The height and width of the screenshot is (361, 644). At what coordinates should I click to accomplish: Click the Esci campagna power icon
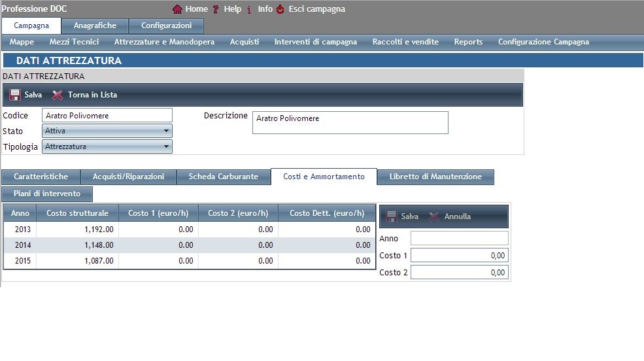pos(280,9)
